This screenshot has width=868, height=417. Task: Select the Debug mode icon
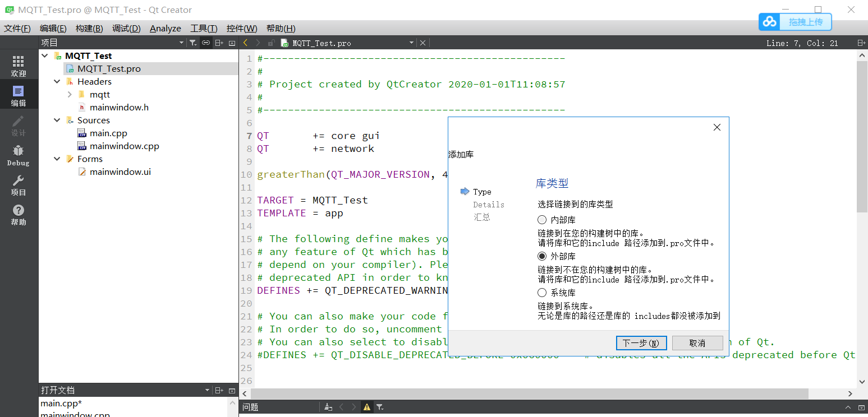pyautogui.click(x=18, y=156)
